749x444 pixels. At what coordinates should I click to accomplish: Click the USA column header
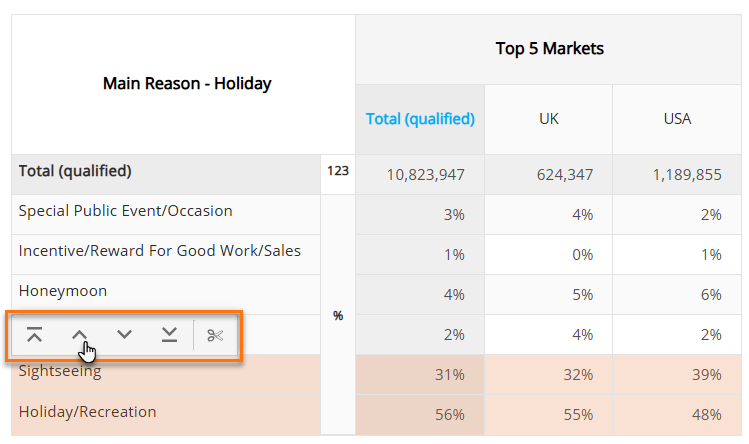tap(677, 119)
